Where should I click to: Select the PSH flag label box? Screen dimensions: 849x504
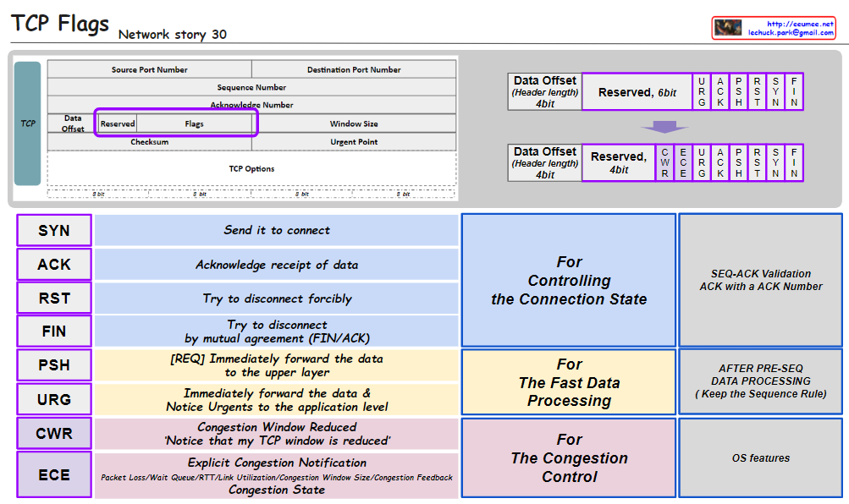click(54, 365)
